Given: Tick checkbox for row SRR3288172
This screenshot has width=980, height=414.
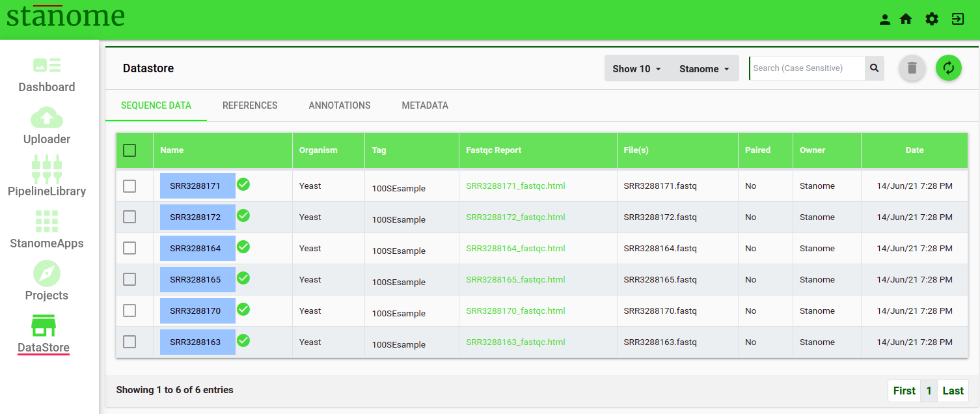Looking at the screenshot, I should coord(129,217).
